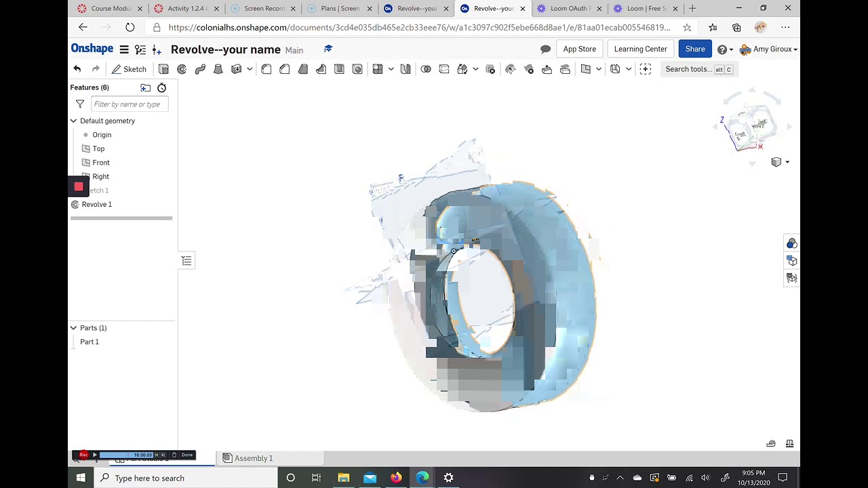The height and width of the screenshot is (488, 868).
Task: Select the Mirror tool icon
Action: pyautogui.click(x=406, y=69)
